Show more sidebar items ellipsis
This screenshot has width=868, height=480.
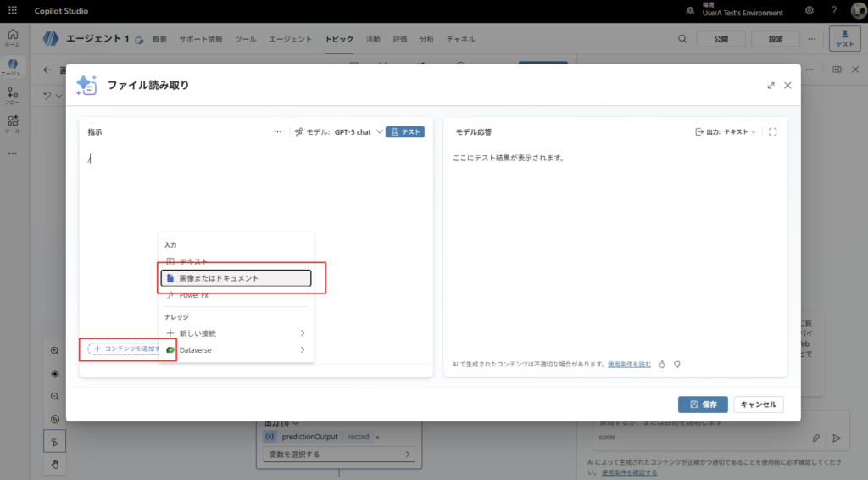pyautogui.click(x=13, y=153)
